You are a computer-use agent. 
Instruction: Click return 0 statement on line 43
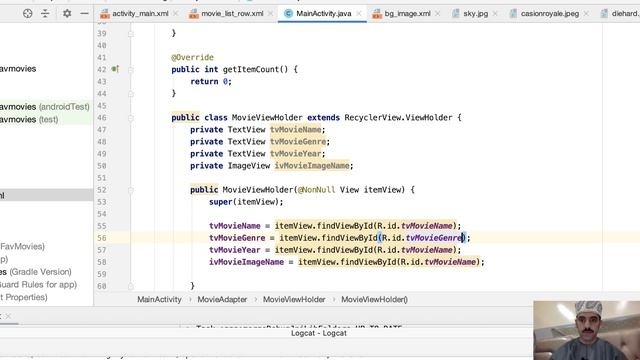pyautogui.click(x=211, y=81)
